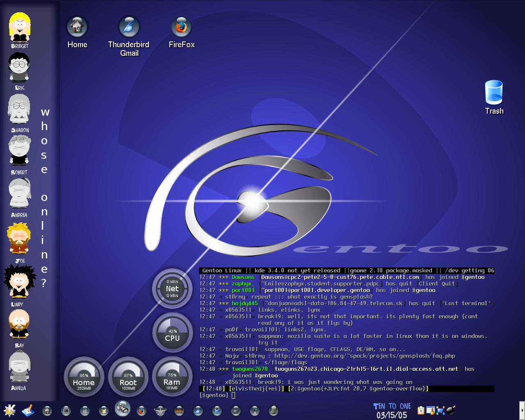Click the Net traffic gauge

[x=172, y=289]
